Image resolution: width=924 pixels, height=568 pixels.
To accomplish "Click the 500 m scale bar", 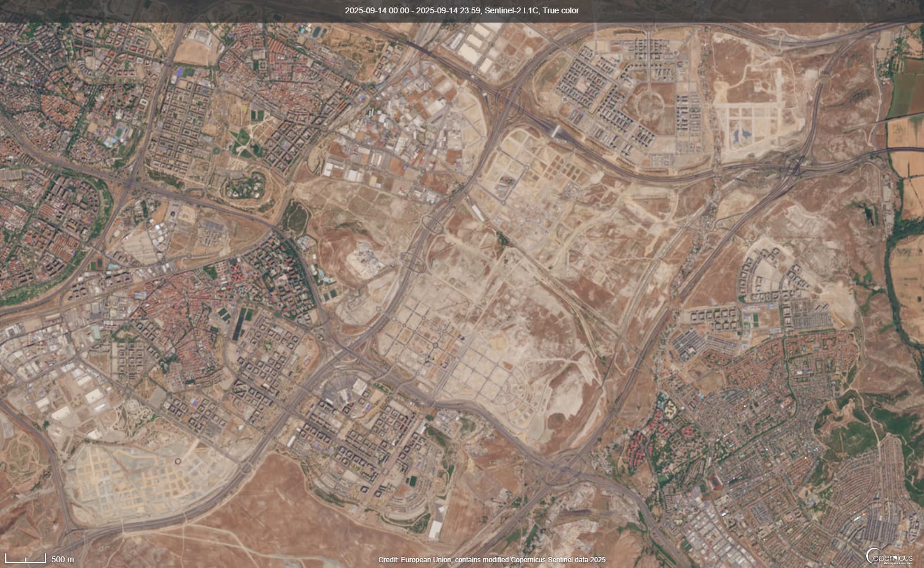I will click(26, 559).
